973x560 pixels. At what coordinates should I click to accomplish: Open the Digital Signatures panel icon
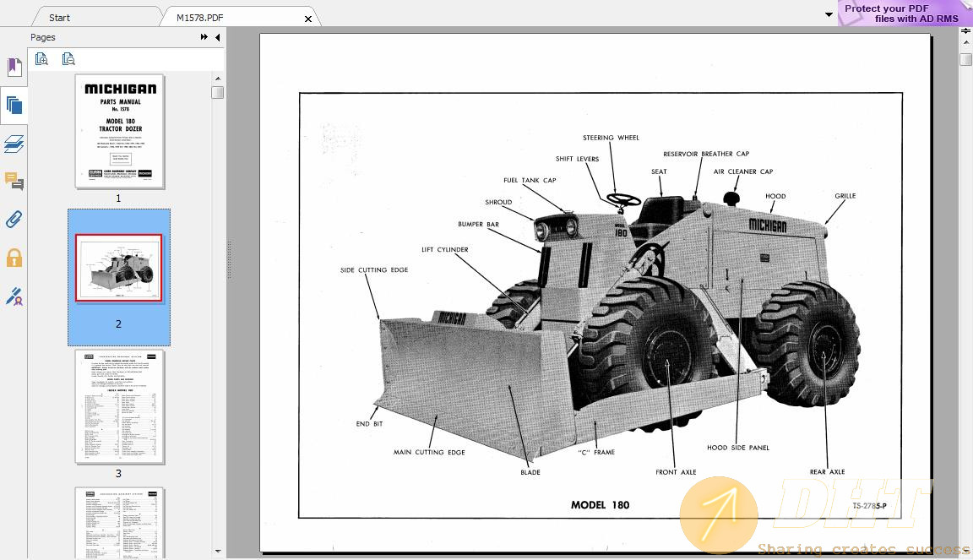(14, 296)
